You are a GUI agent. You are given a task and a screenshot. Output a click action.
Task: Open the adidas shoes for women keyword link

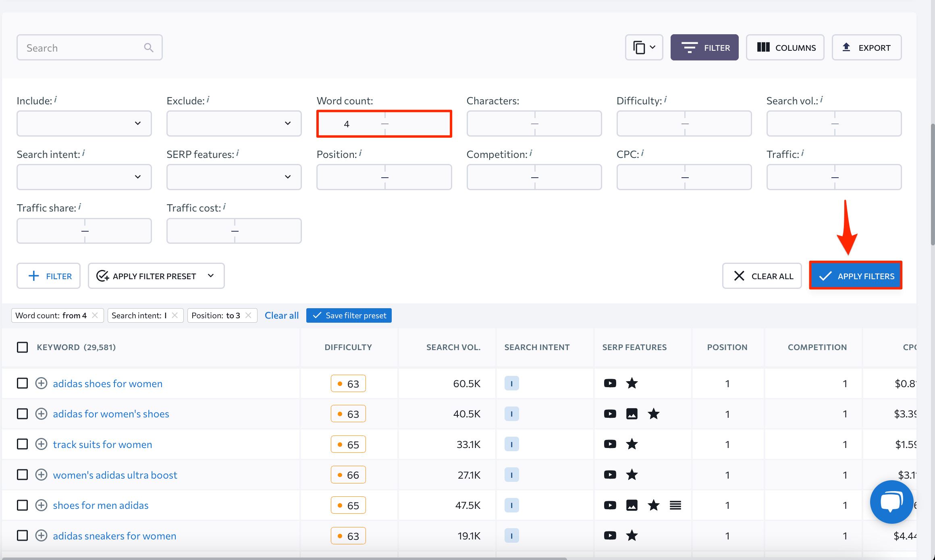click(x=108, y=384)
